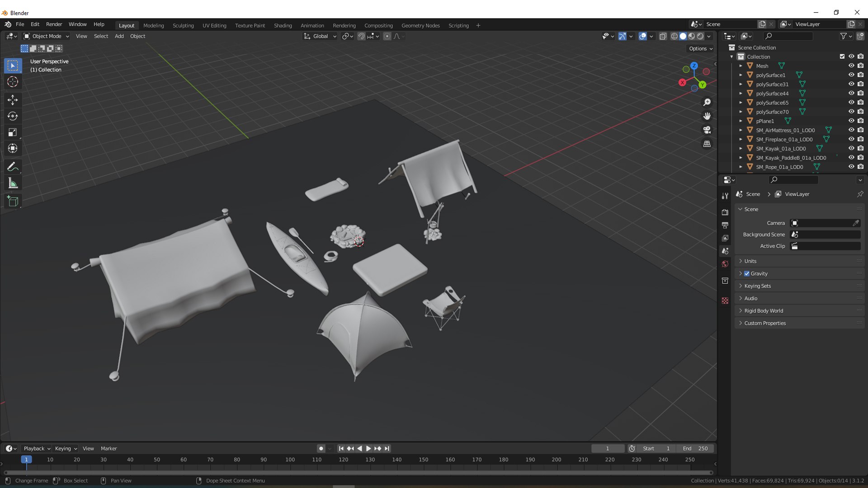Toggle the camera view icon
Image resolution: width=868 pixels, height=488 pixels.
click(x=707, y=130)
